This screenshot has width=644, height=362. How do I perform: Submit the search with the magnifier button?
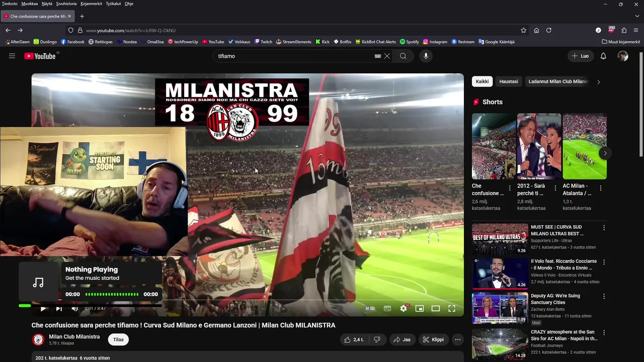pyautogui.click(x=403, y=56)
